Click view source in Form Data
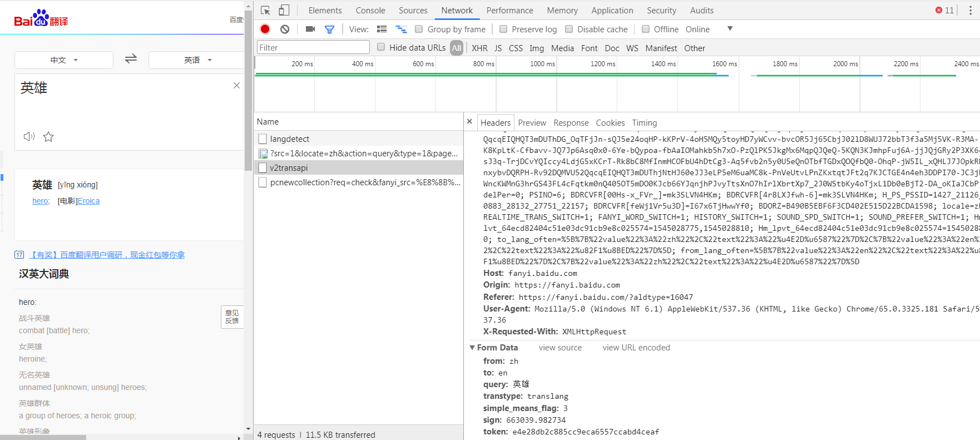This screenshot has height=440, width=980. click(x=561, y=348)
